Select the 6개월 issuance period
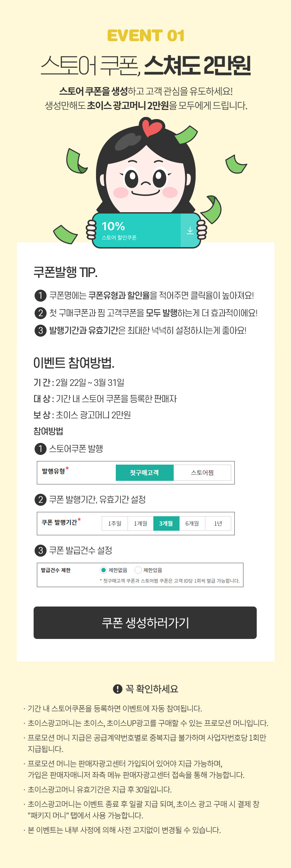The height and width of the screenshot is (868, 291). [x=192, y=523]
